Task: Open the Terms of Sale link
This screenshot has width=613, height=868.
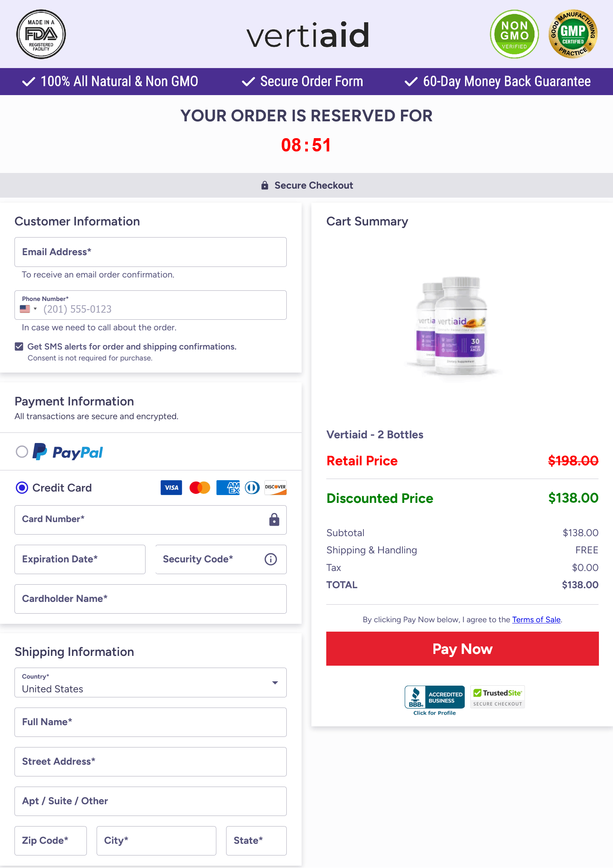Action: click(536, 619)
